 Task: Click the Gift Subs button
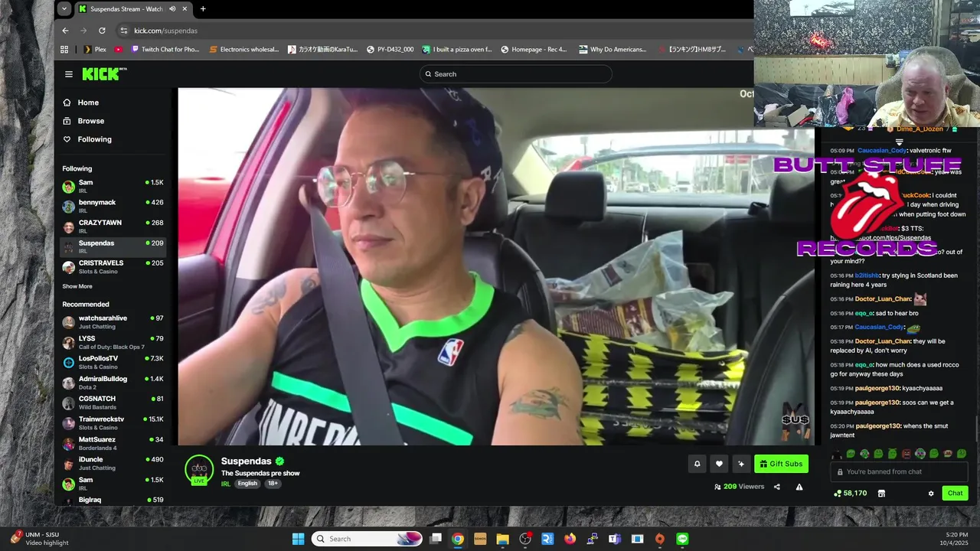pyautogui.click(x=781, y=464)
